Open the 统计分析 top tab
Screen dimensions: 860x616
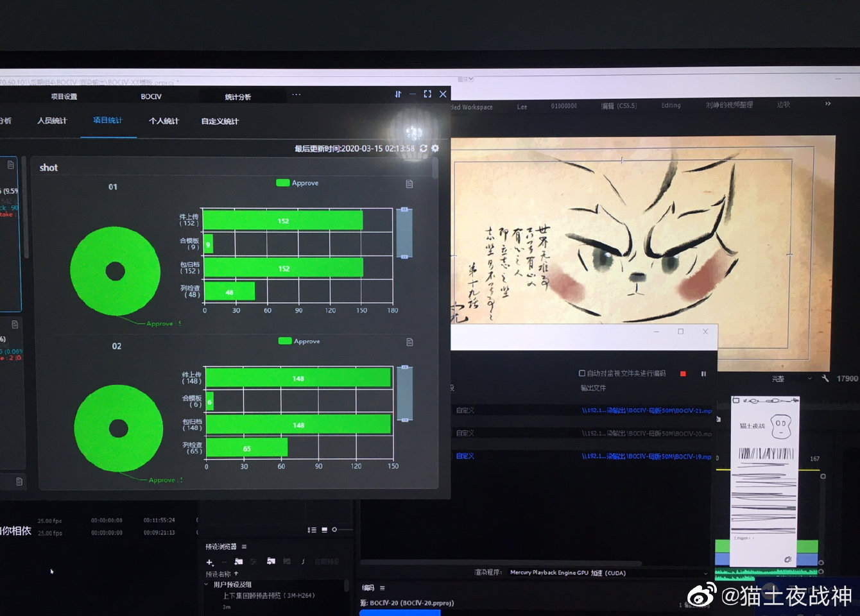(x=238, y=97)
